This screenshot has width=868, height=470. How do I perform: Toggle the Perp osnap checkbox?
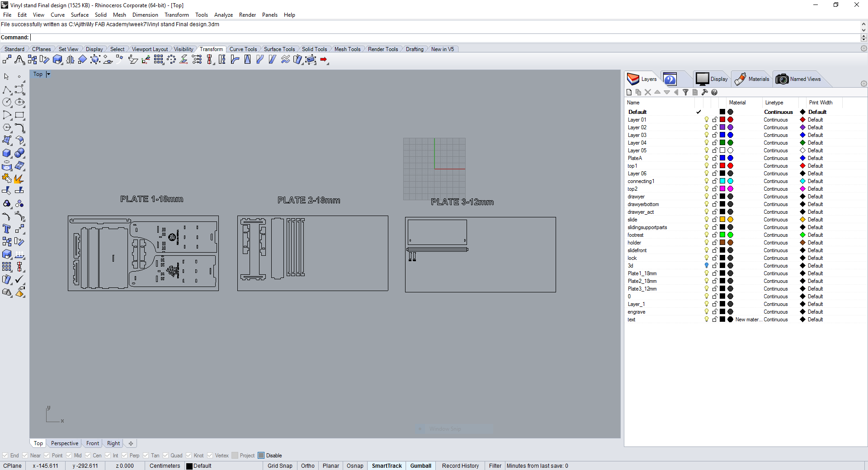(x=124, y=456)
